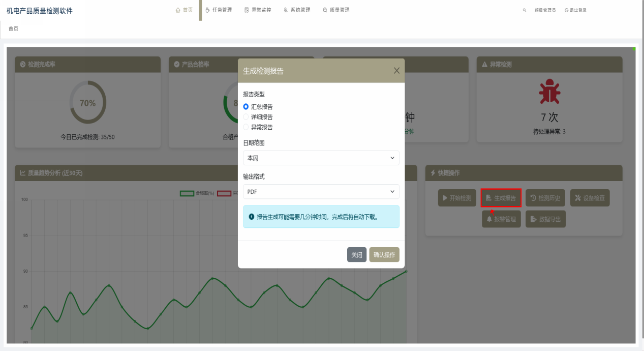Click the 数据导出 export button
This screenshot has width=644, height=351.
pyautogui.click(x=545, y=219)
